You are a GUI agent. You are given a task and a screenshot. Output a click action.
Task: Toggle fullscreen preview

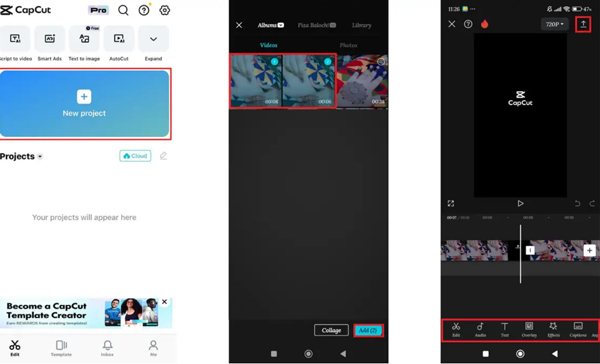click(451, 204)
